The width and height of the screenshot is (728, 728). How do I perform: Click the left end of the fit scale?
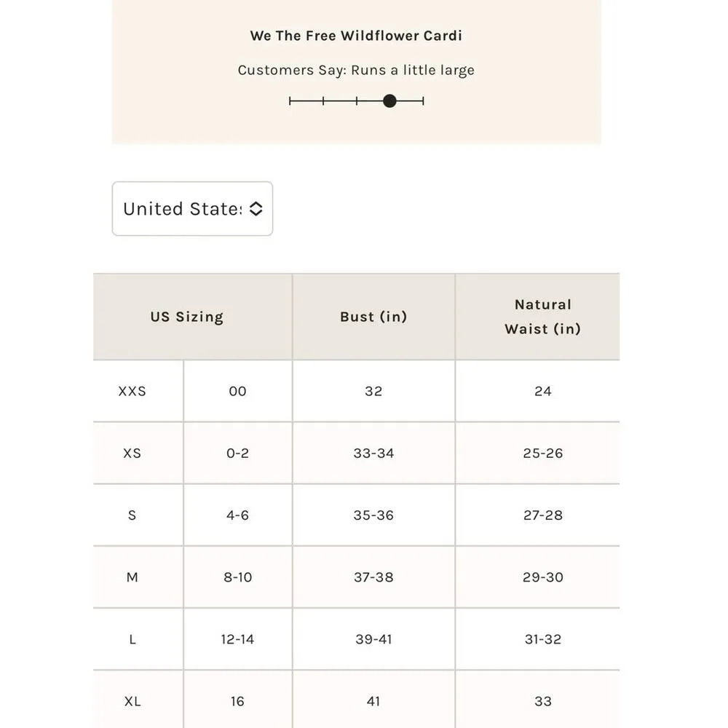tap(290, 100)
